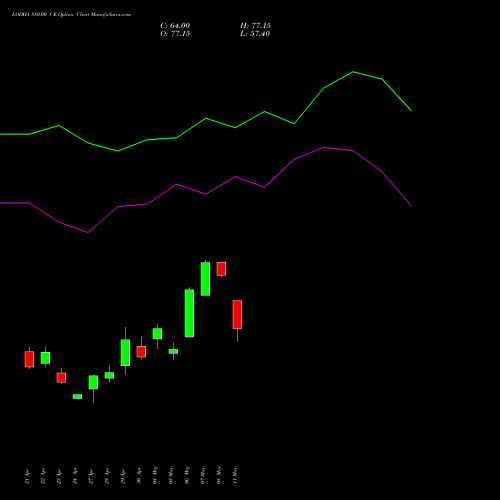This screenshot has width=500, height=500.
Task: Select the 29 Apr date label
Action: (123, 476)
